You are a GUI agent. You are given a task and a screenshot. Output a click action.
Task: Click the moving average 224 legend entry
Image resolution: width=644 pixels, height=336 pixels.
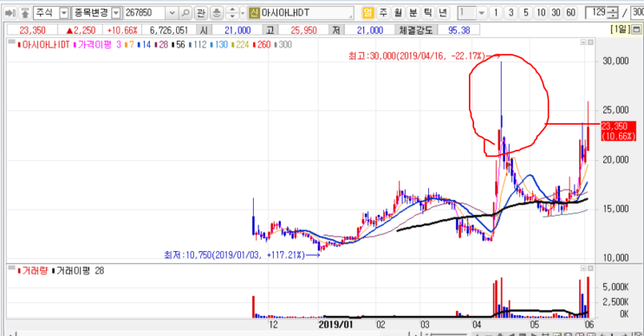click(x=240, y=44)
